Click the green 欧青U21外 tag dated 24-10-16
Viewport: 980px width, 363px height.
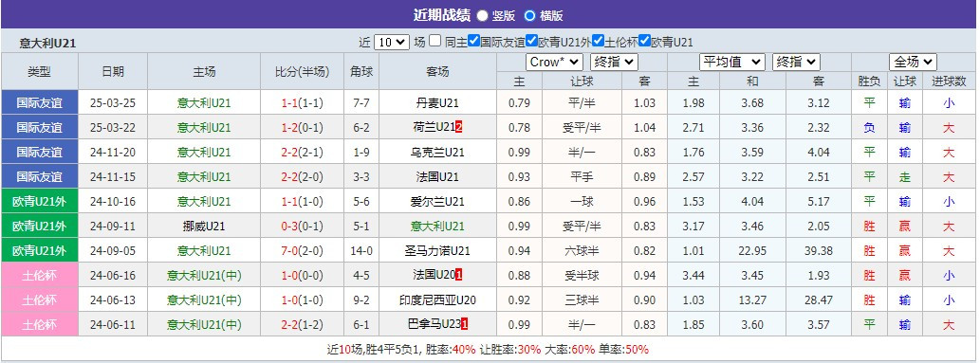point(40,201)
